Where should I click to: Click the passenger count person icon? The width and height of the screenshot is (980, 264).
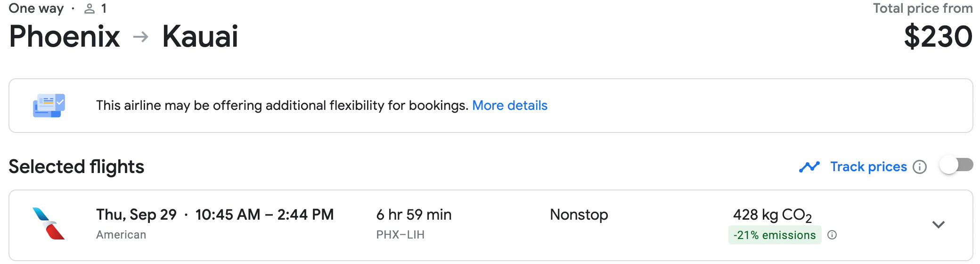click(x=90, y=8)
